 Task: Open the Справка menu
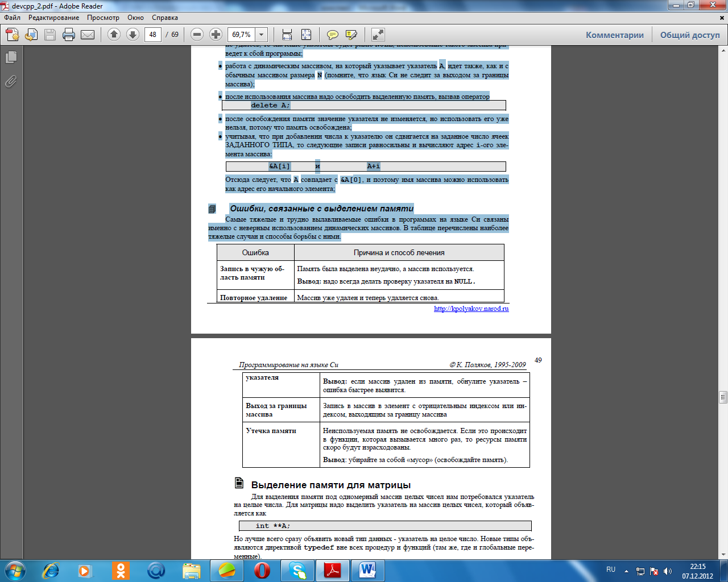[165, 18]
